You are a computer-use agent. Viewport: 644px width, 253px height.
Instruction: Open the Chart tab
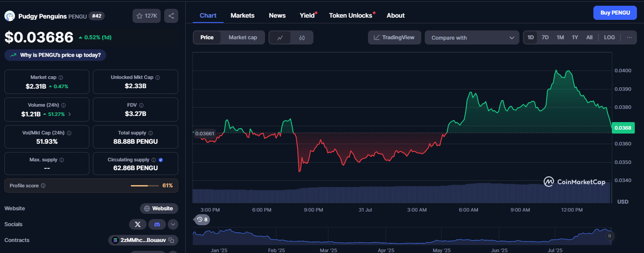click(208, 15)
